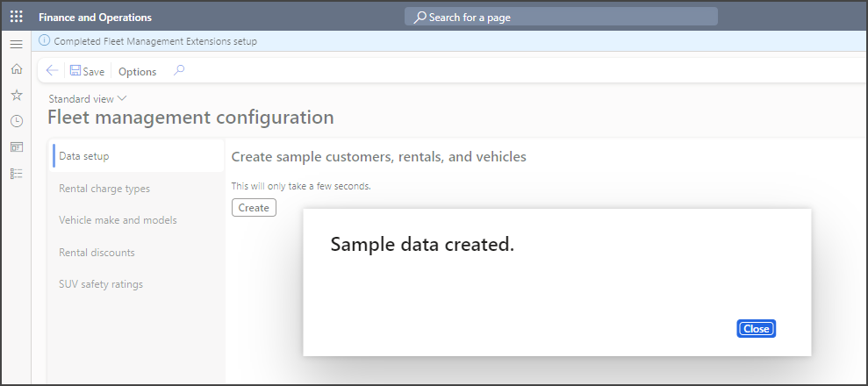
Task: Open the app launcher waffle icon
Action: (x=16, y=17)
